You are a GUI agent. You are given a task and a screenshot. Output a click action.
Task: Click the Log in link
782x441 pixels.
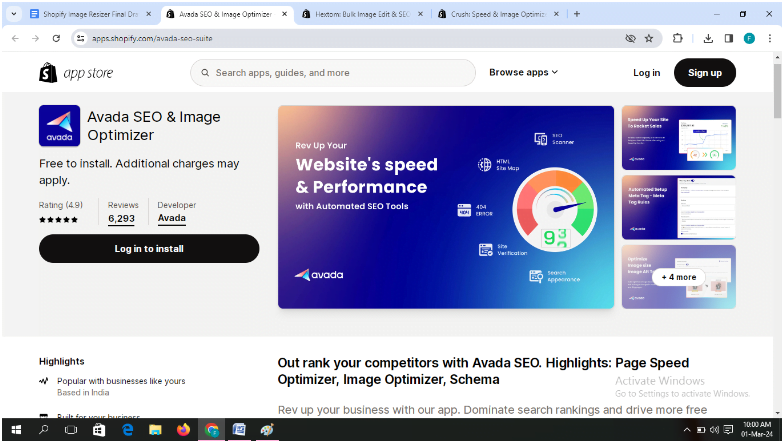(x=646, y=73)
